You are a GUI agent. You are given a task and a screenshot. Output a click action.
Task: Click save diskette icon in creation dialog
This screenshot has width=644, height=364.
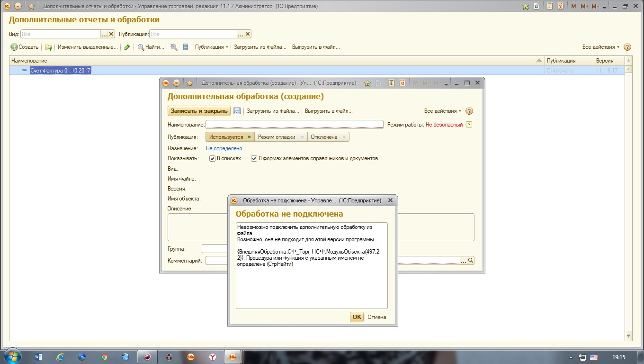(x=237, y=111)
